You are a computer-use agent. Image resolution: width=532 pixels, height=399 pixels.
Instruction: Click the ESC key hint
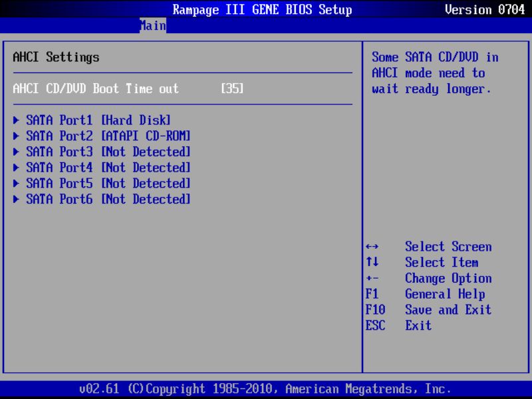tap(375, 326)
